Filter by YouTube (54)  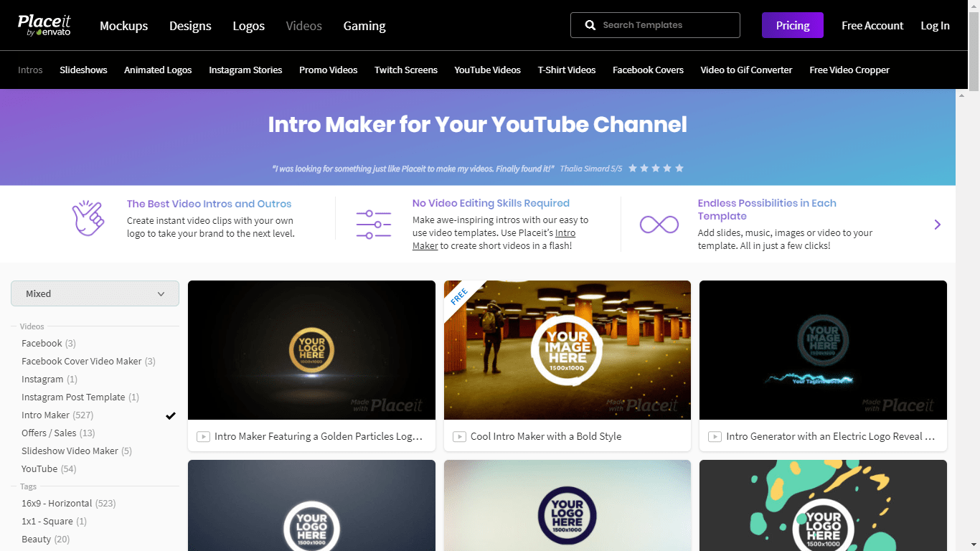pyautogui.click(x=49, y=469)
